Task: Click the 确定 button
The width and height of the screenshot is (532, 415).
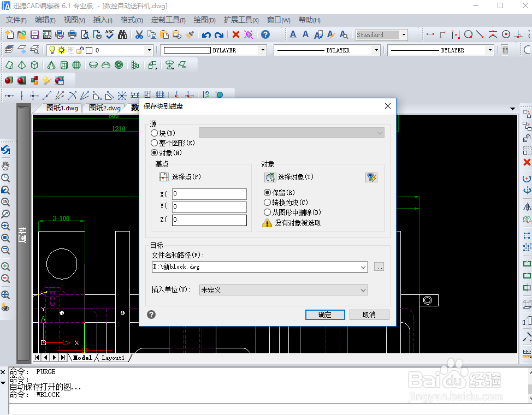Action: [x=325, y=315]
